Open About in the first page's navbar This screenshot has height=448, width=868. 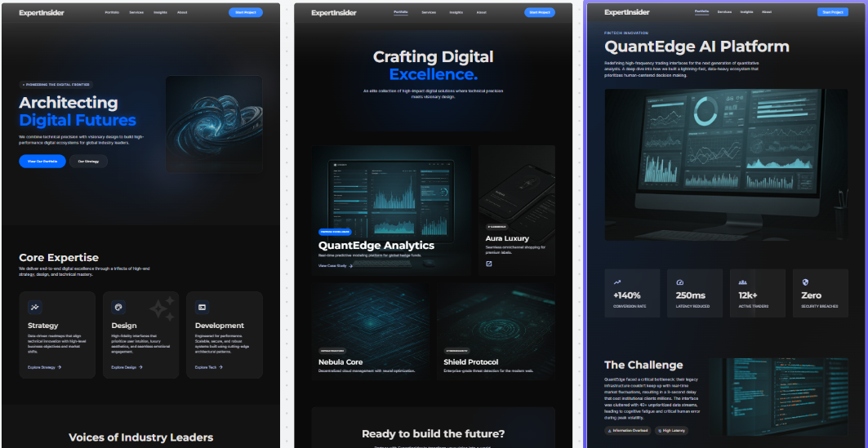click(182, 12)
